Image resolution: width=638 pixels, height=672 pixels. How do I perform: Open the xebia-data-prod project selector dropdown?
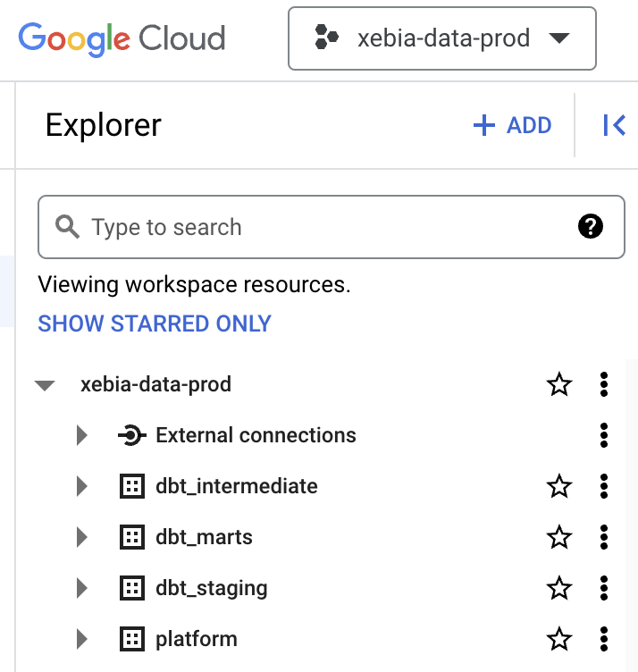click(x=442, y=38)
